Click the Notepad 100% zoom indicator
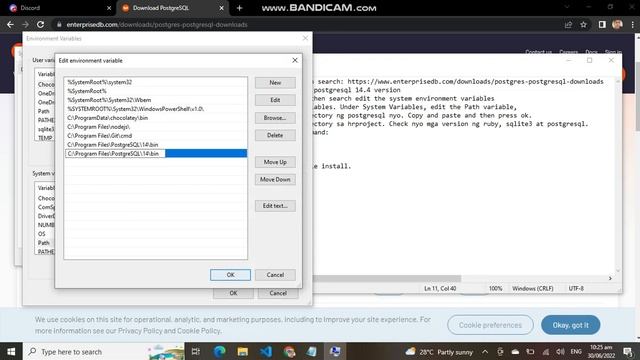Screen dimensions: 640x360 [496, 288]
